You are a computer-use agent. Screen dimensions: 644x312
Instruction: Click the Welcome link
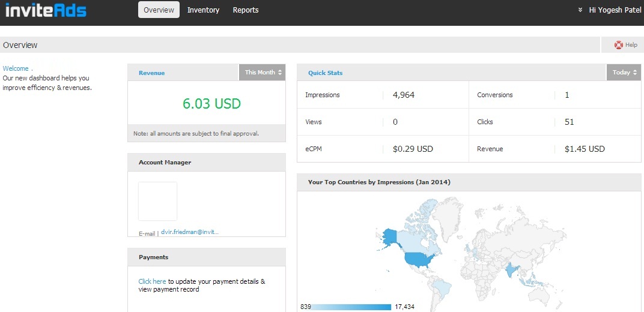click(16, 68)
